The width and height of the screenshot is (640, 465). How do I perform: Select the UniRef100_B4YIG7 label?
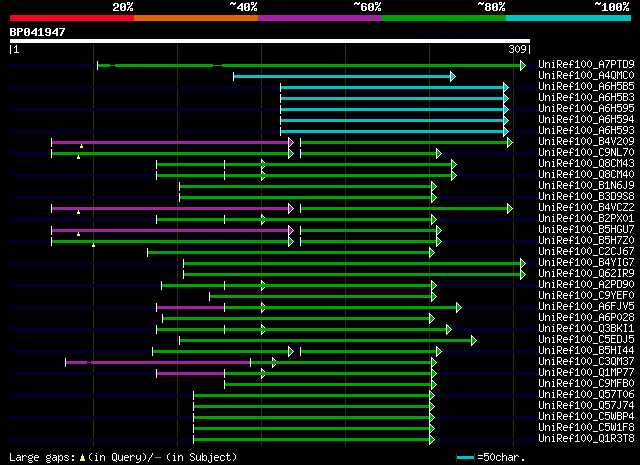tap(586, 263)
